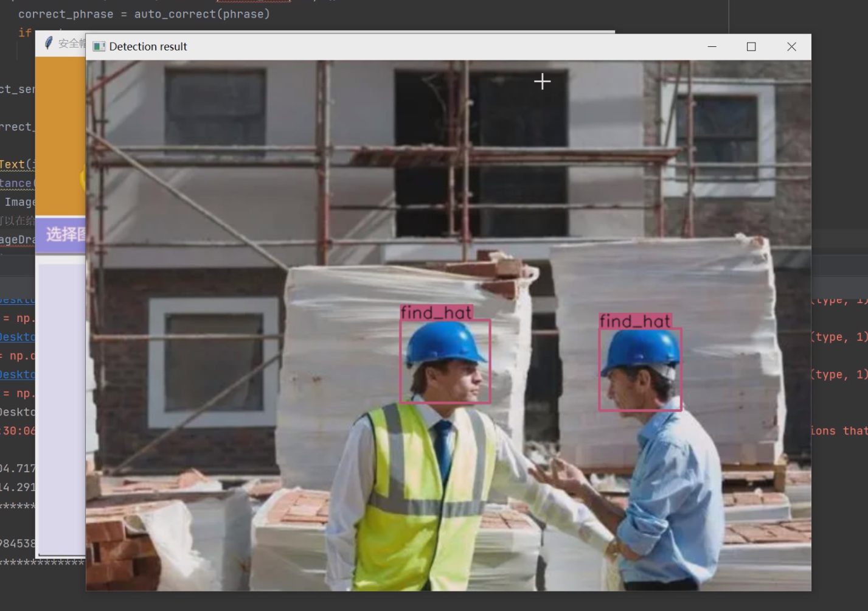The width and height of the screenshot is (868, 611).
Task: Select the find_hat label on the left worker
Action: click(x=436, y=313)
